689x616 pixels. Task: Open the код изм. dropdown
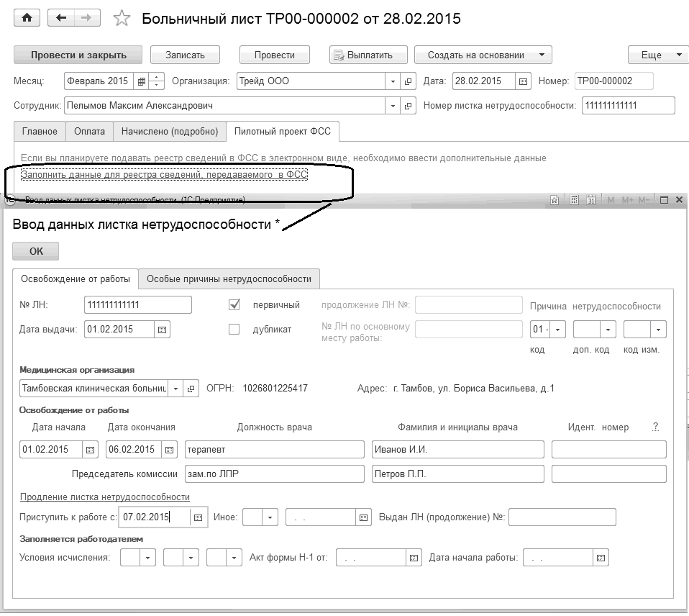click(658, 330)
